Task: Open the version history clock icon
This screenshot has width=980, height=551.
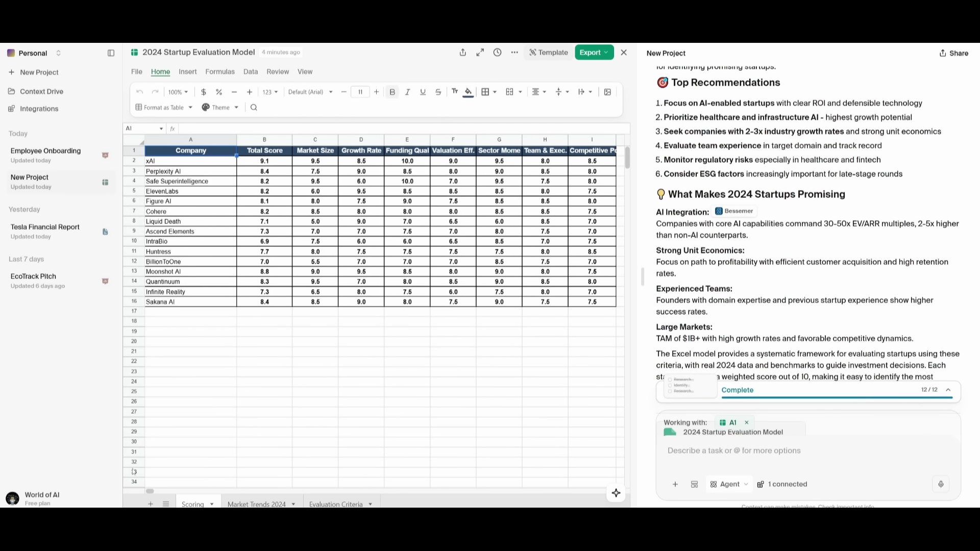Action: click(x=498, y=53)
